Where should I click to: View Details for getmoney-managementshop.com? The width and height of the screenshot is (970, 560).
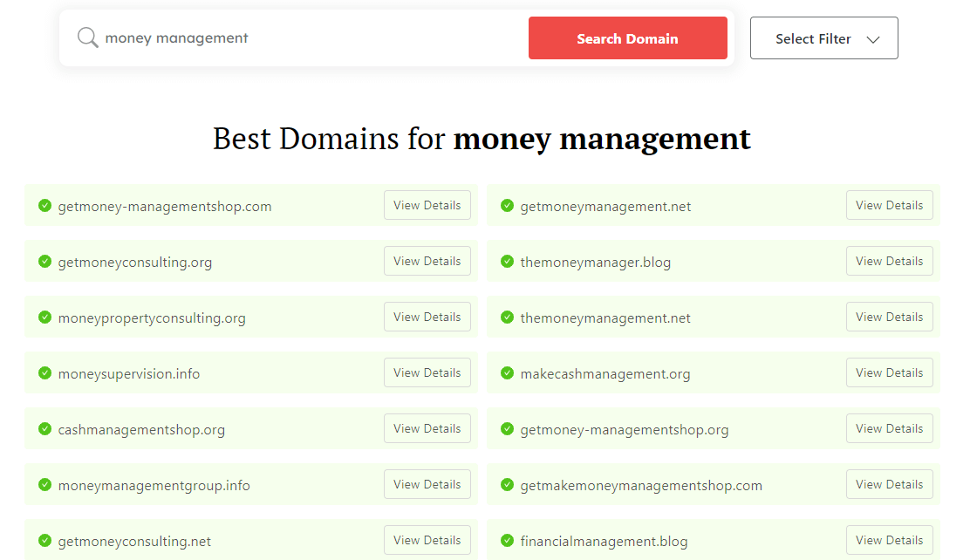[x=427, y=205]
